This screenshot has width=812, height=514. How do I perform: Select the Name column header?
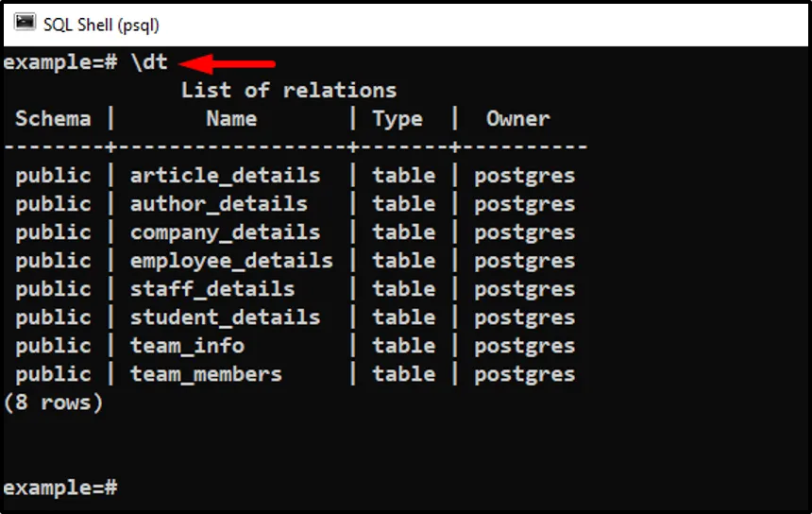(x=231, y=119)
